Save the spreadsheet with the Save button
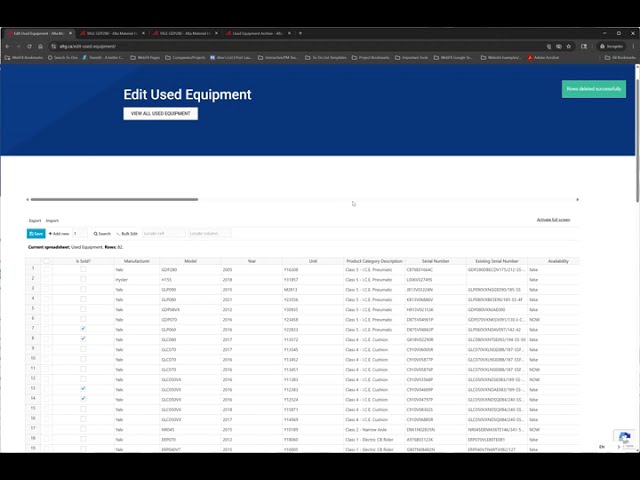Viewport: 640px width, 480px height. point(36,233)
